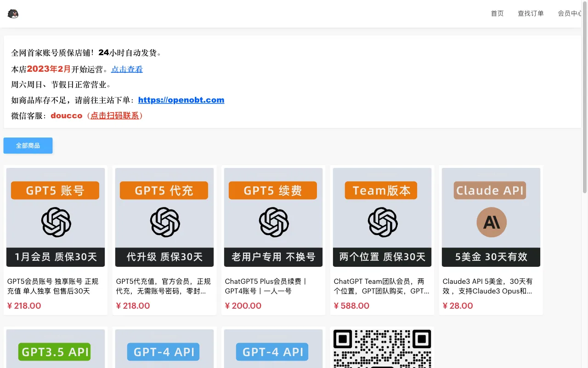The height and width of the screenshot is (368, 588).
Task: Open 会员中心 menu item
Action: 570,13
